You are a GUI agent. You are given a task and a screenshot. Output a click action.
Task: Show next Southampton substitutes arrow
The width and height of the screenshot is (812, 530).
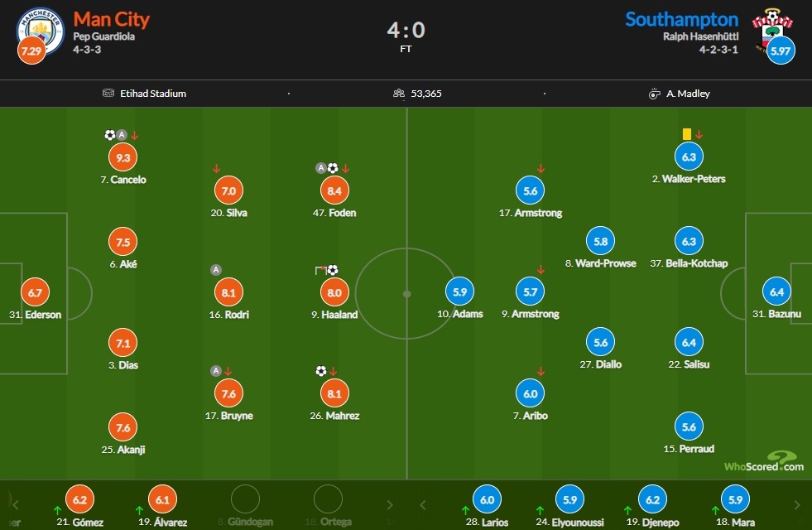797,504
